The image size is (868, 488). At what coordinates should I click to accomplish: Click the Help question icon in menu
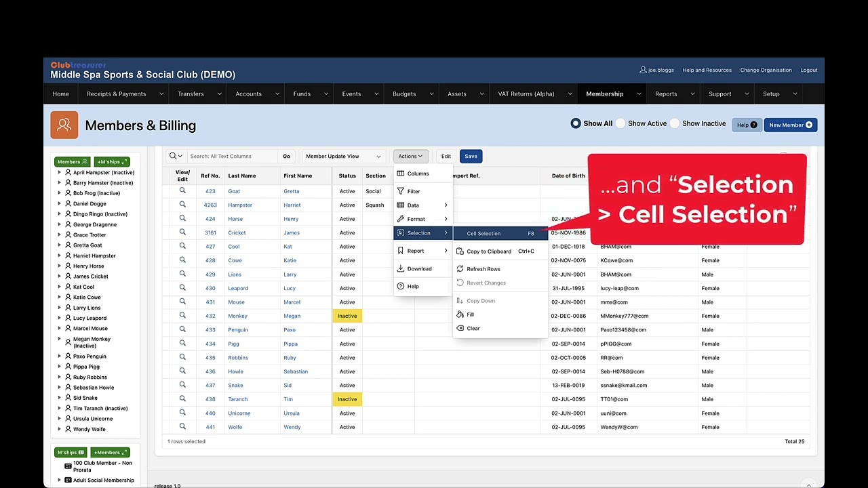coord(401,286)
